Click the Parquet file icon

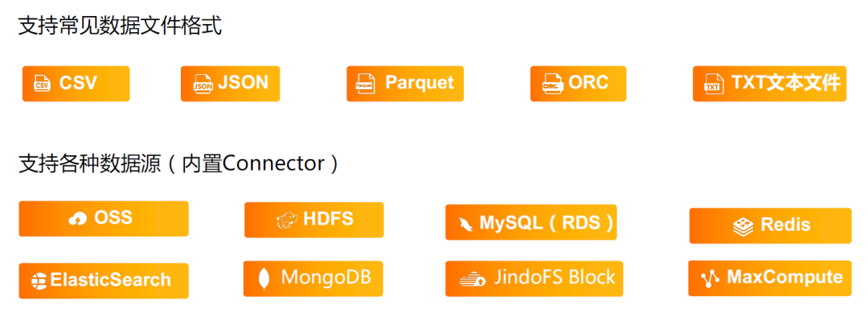pyautogui.click(x=364, y=84)
